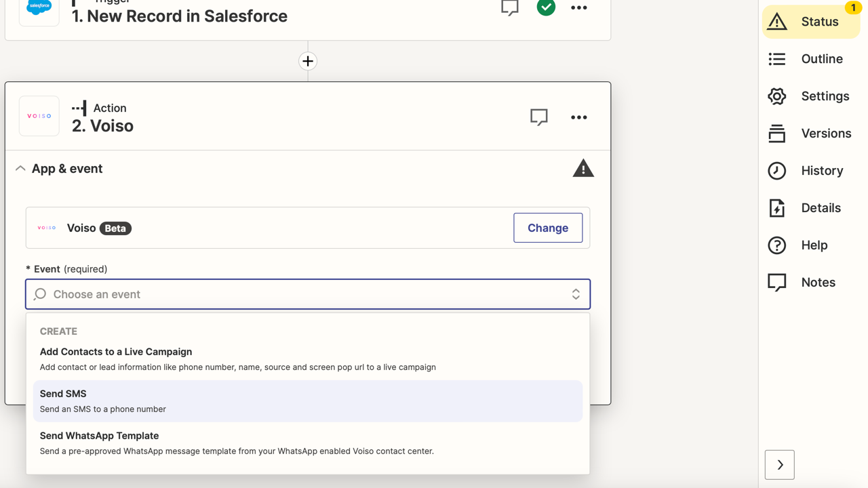Viewport: 868px width, 488px height.
Task: Click the Versions stack icon in sidebar
Action: tap(777, 134)
